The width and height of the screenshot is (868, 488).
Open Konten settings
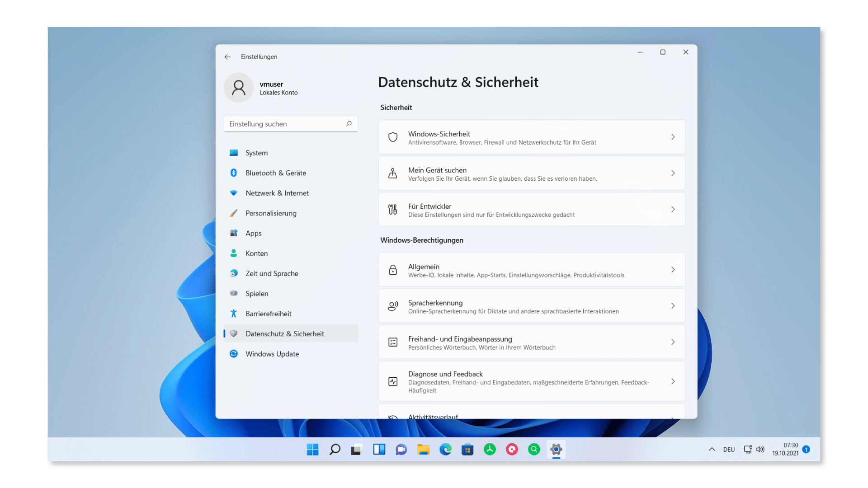click(x=291, y=253)
